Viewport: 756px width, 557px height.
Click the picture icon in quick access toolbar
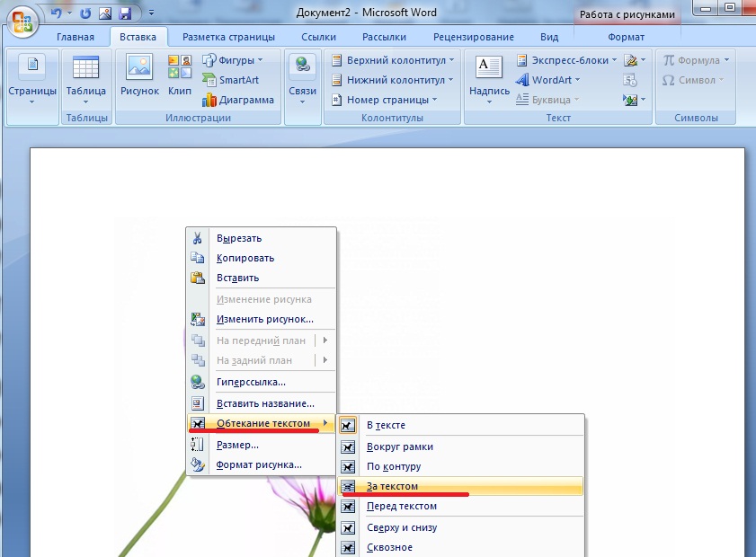[104, 13]
